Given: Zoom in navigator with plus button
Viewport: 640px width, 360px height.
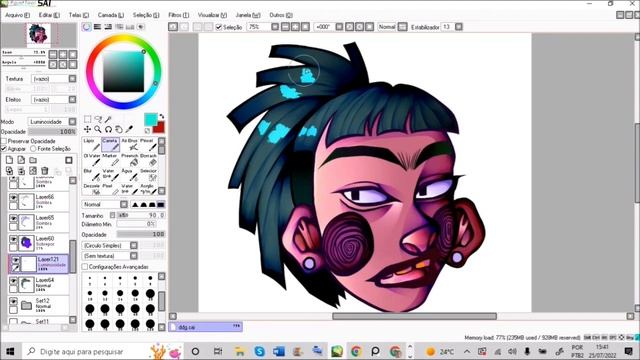Looking at the screenshot, I should coord(63,54).
